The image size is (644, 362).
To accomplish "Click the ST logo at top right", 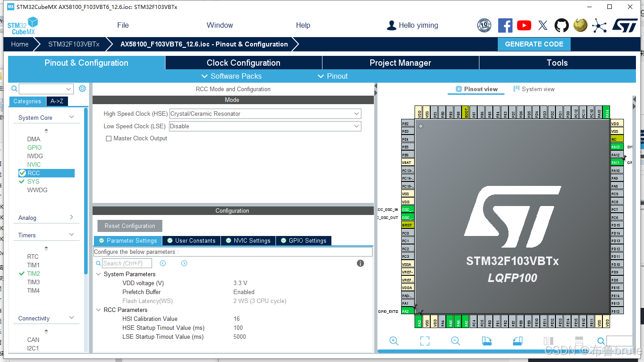I will pos(625,25).
